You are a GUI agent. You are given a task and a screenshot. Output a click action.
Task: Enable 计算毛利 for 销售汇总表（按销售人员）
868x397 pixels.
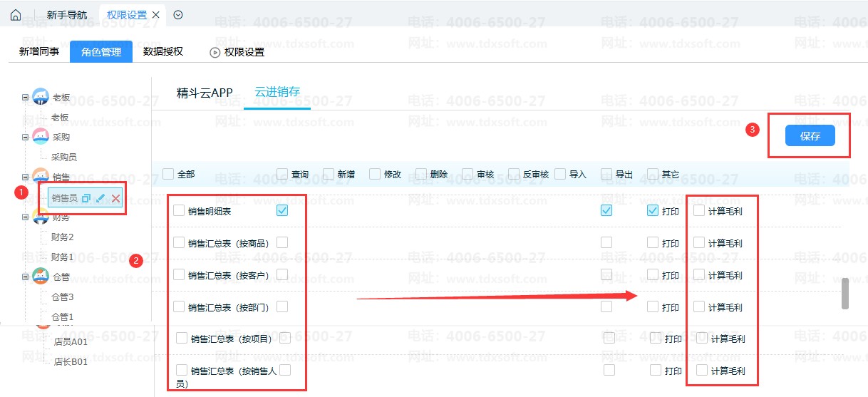point(702,370)
